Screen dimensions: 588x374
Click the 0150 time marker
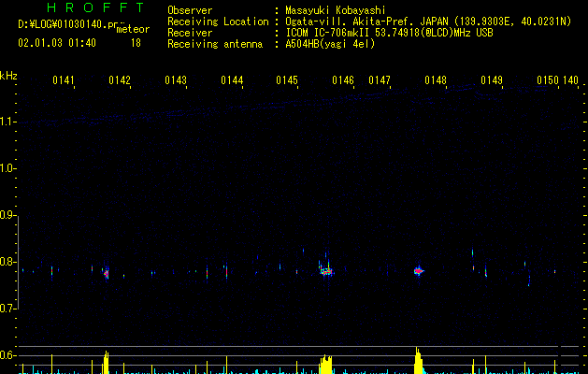click(x=548, y=80)
